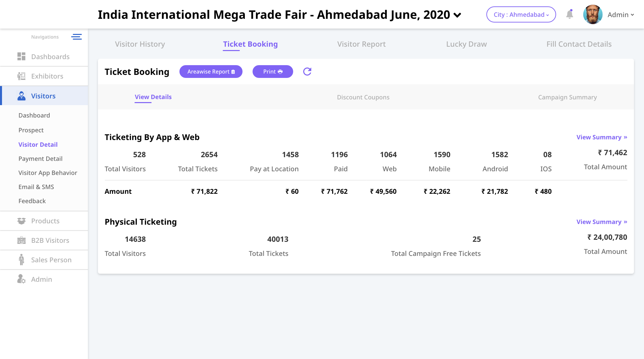Toggle the navigation hamburger menu icon

click(x=76, y=37)
